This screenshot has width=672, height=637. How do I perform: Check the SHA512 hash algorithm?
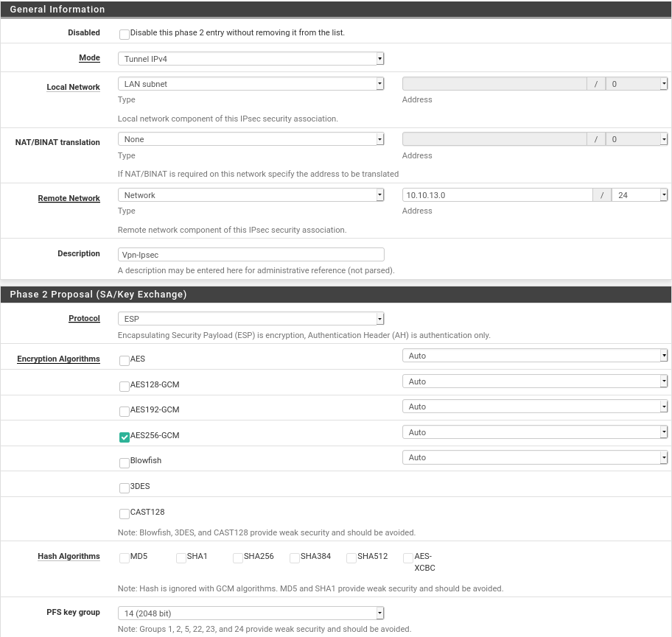click(351, 557)
